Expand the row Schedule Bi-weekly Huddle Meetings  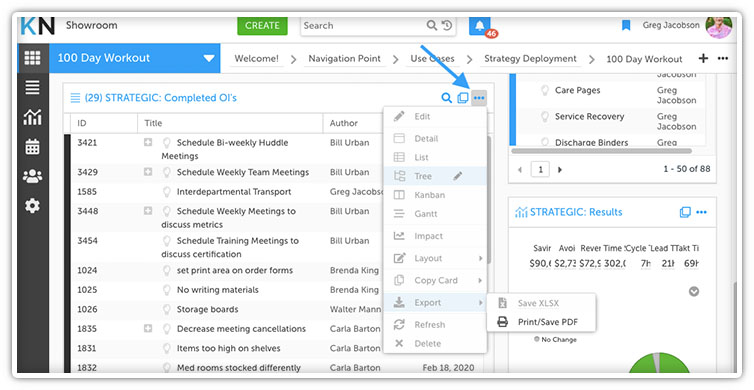pos(148,142)
